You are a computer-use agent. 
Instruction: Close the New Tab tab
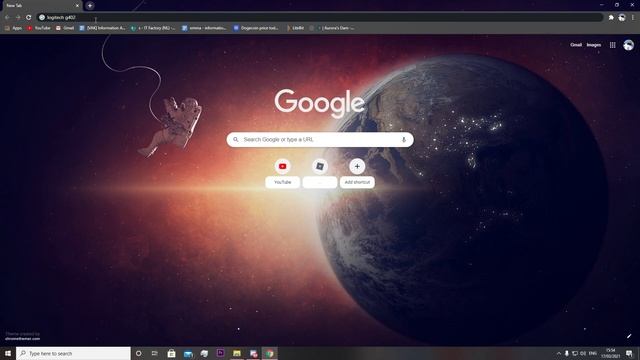tap(77, 6)
